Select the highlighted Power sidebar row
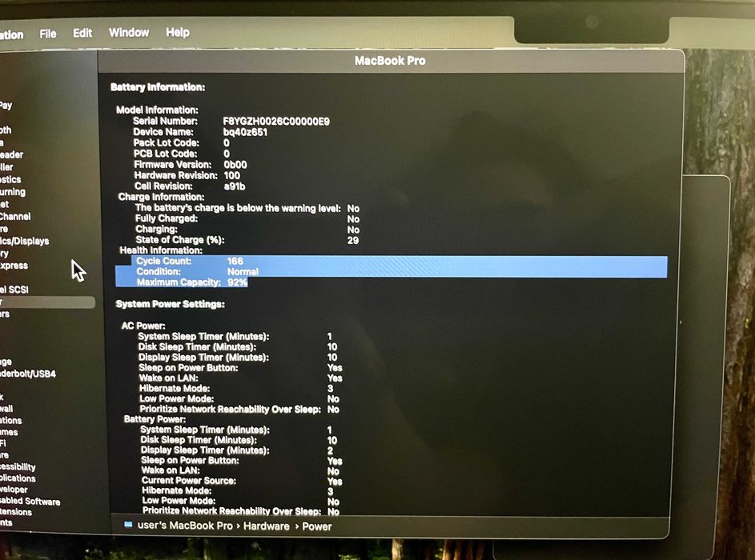The image size is (755, 560). coord(47,302)
